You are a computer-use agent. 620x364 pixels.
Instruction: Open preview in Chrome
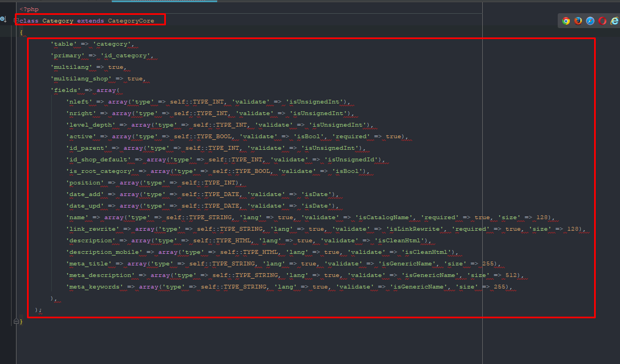click(x=566, y=20)
